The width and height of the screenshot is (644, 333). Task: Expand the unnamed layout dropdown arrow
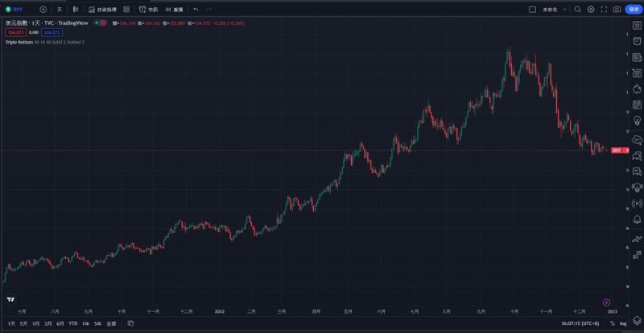(564, 9)
